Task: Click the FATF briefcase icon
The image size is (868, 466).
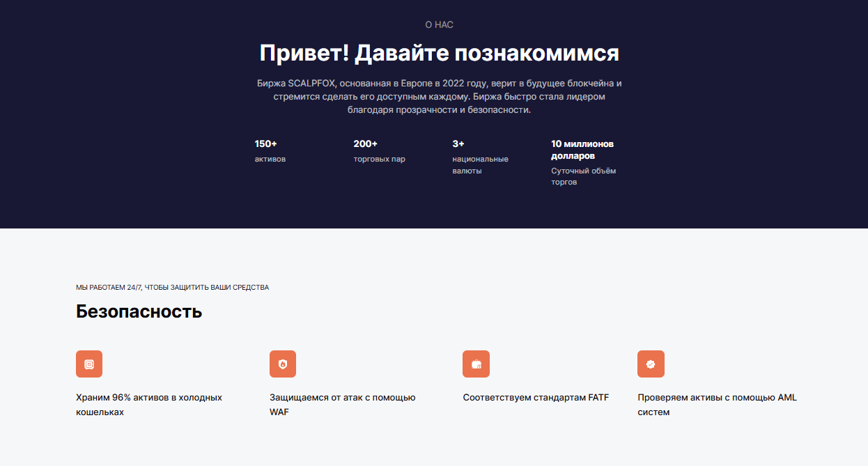Action: tap(476, 364)
